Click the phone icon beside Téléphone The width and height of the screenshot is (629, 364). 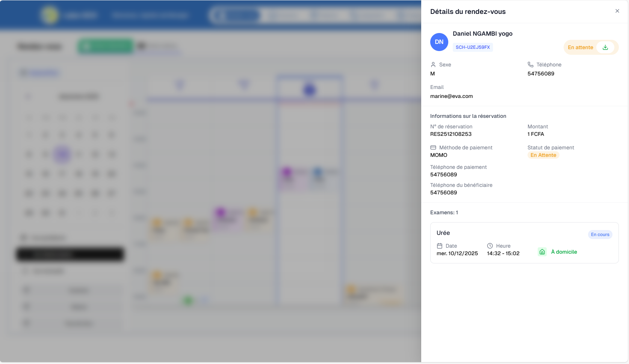coord(531,65)
